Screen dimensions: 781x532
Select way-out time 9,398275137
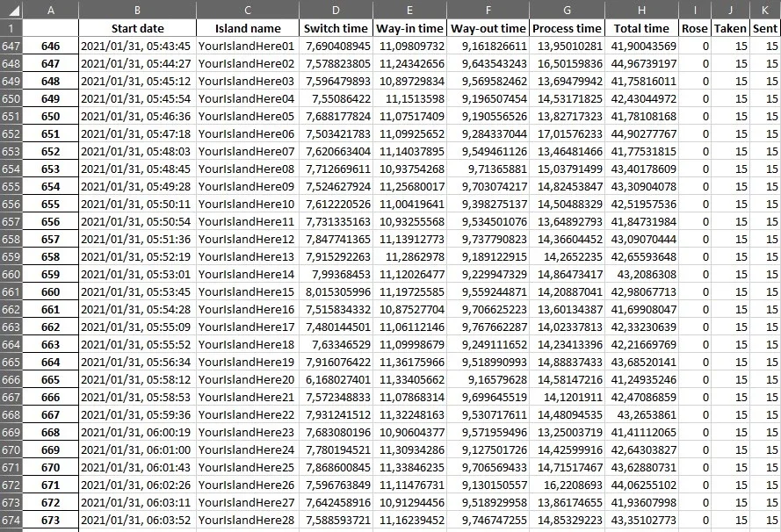(x=488, y=204)
